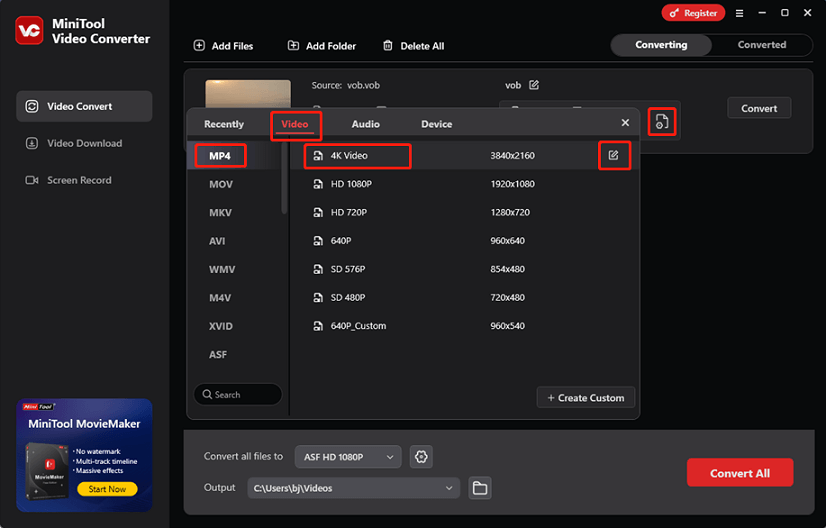
Task: Switch to the Video tab
Action: pyautogui.click(x=294, y=124)
